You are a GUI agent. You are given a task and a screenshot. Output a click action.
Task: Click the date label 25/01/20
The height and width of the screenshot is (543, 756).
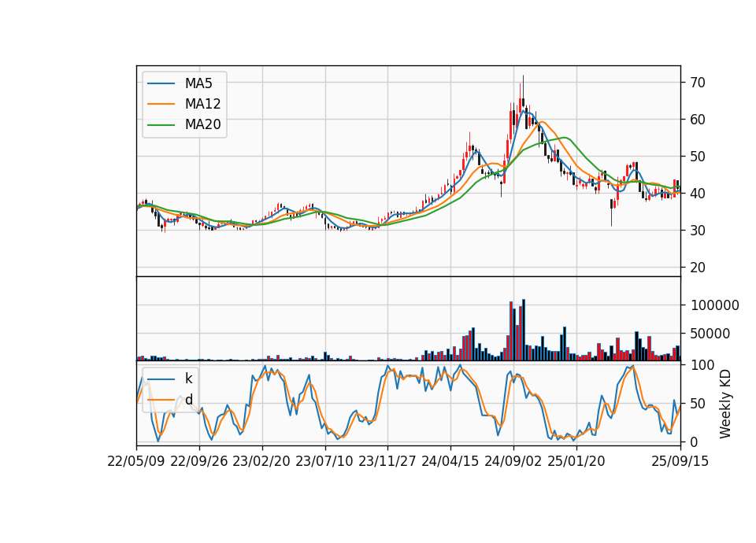[576, 461]
